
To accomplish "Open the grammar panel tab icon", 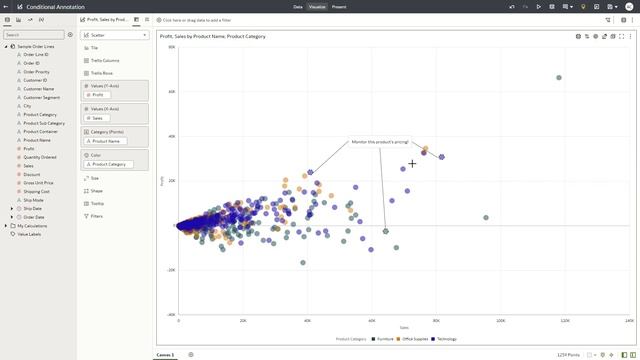I will [136, 20].
